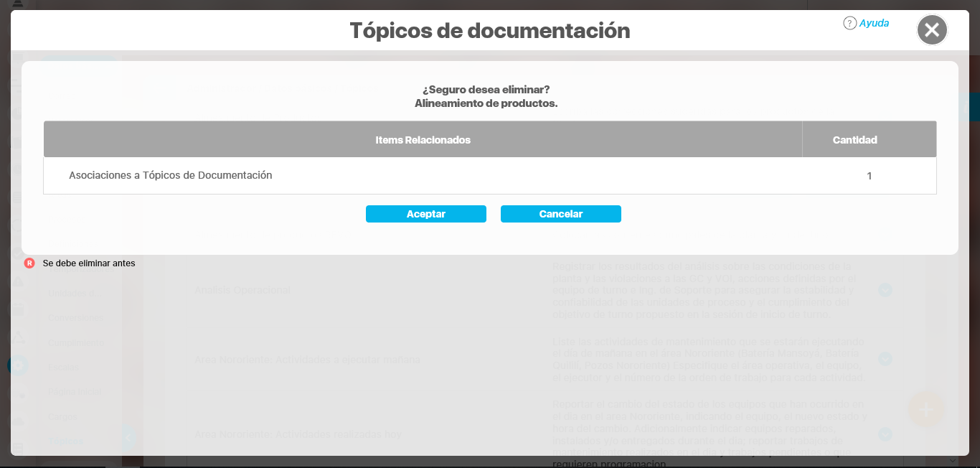This screenshot has height=468, width=980.
Task: Open the Escalas side menu entry
Action: click(64, 368)
